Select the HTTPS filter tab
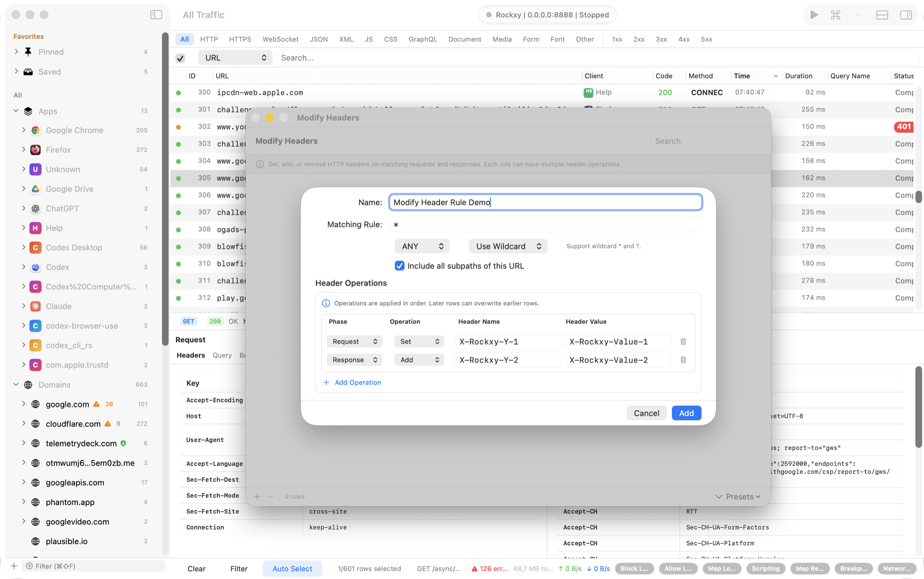The height and width of the screenshot is (579, 924). point(240,39)
